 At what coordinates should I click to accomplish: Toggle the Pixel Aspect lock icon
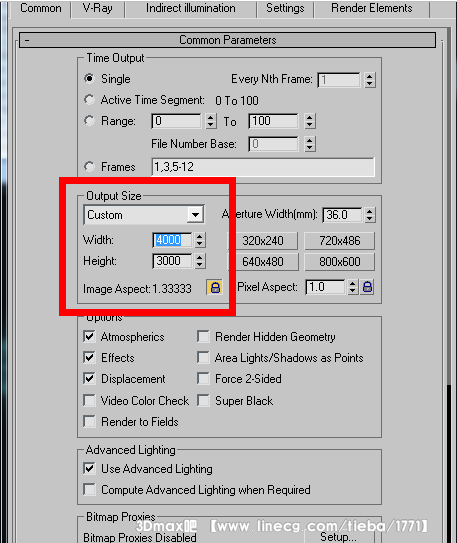(x=367, y=287)
